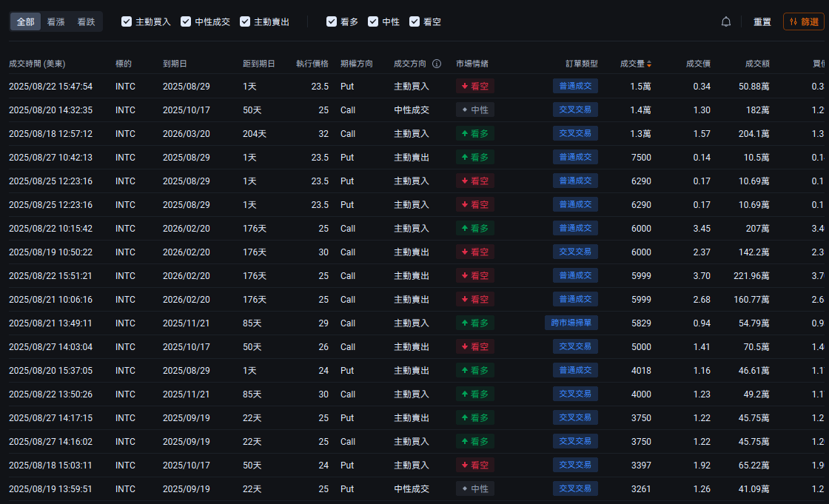This screenshot has width=829, height=504.
Task: Click the 中性 badge in the 14:32:35 row
Action: (474, 110)
